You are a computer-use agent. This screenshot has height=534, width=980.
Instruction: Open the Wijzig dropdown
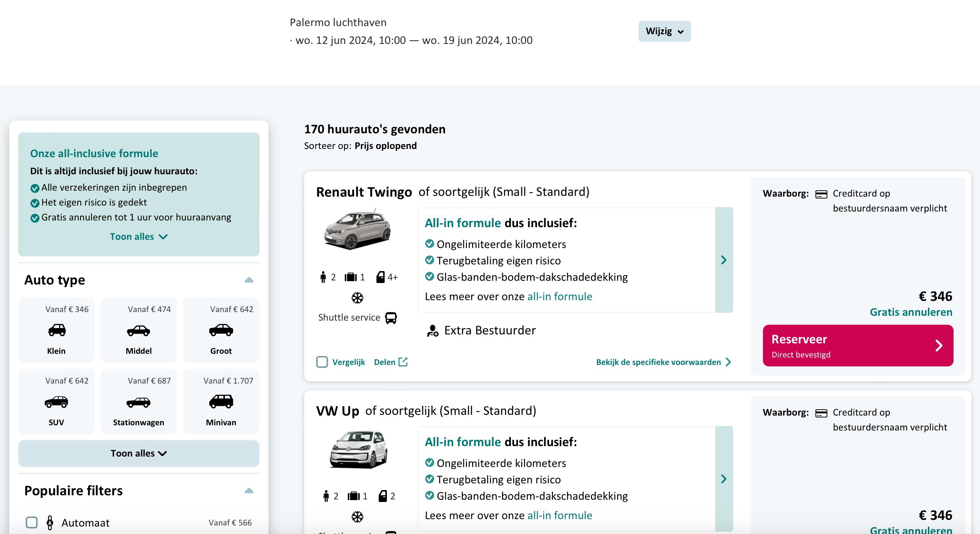[x=665, y=31]
